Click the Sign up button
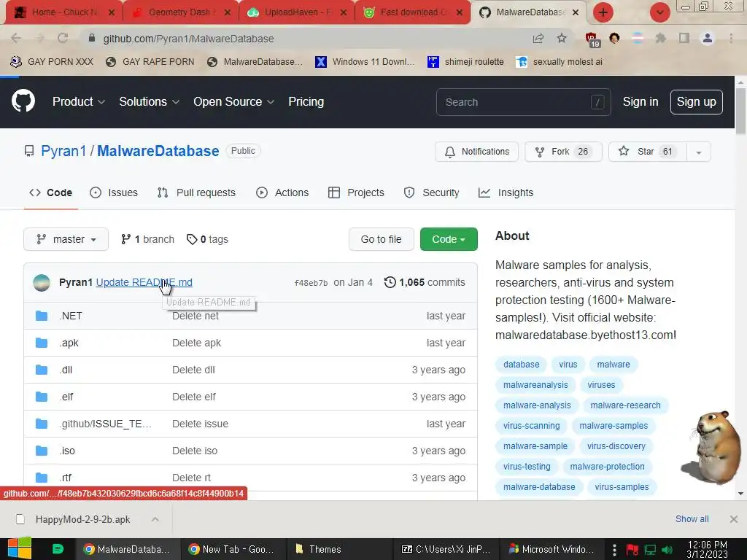This screenshot has width=747, height=560. 697,102
